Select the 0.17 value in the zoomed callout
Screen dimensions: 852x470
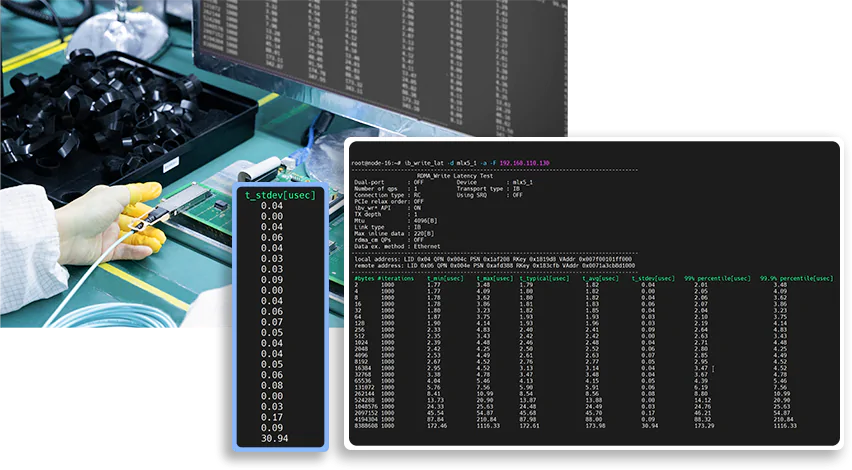tap(272, 417)
